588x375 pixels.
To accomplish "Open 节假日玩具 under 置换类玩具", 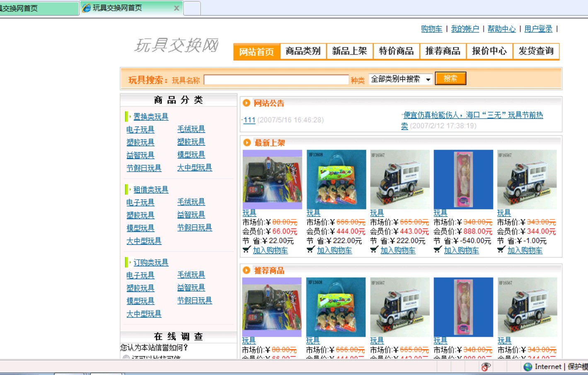I will click(144, 168).
